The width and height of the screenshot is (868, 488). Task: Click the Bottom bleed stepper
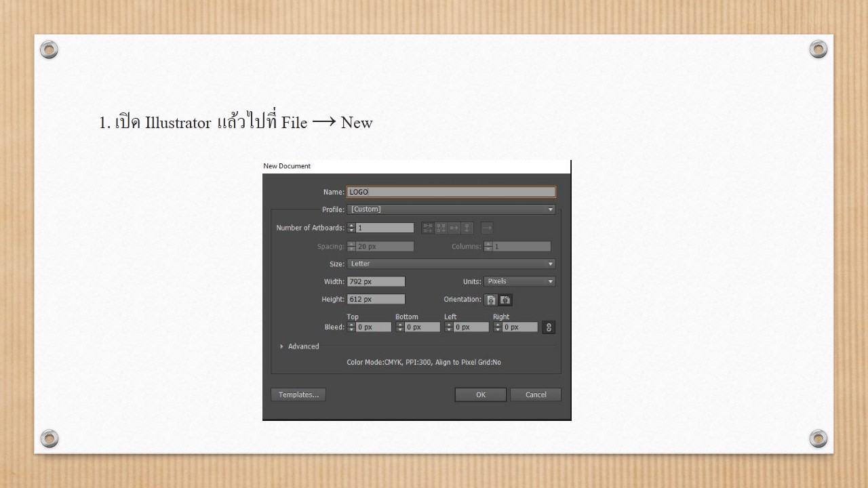pyautogui.click(x=400, y=327)
